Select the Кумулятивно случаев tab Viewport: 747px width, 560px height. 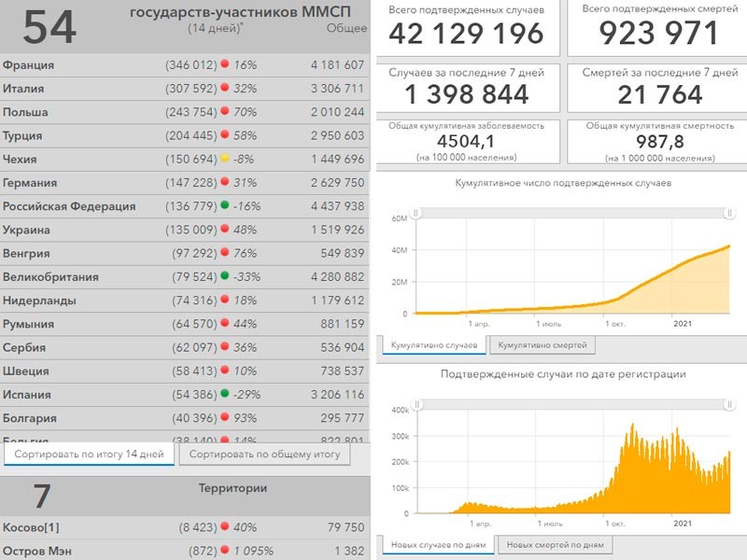(x=433, y=345)
